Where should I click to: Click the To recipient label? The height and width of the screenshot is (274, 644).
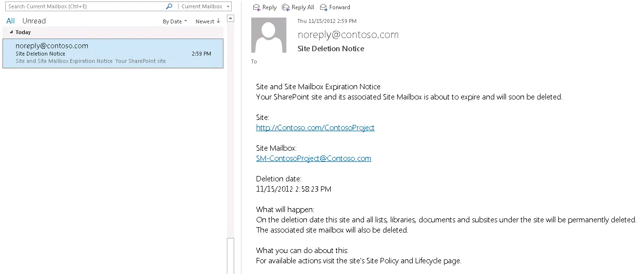254,61
